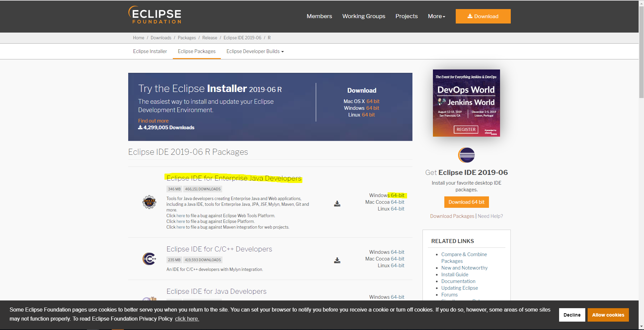Click '419,593 DOWNLOADS' badge text

[203, 260]
